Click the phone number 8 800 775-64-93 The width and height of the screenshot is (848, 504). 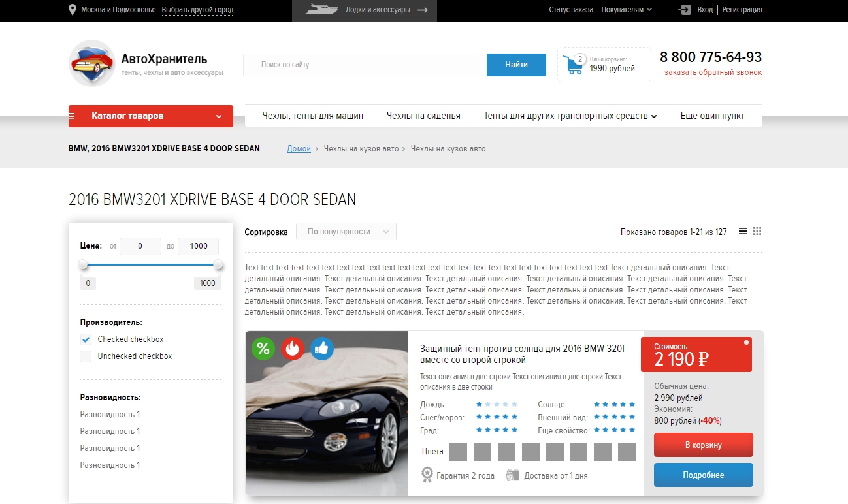coord(711,57)
